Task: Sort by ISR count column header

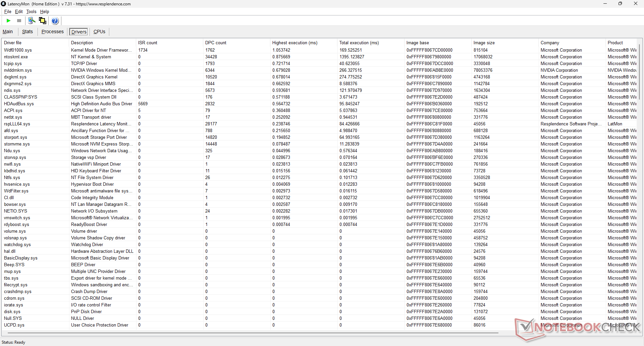Action: tap(169, 43)
